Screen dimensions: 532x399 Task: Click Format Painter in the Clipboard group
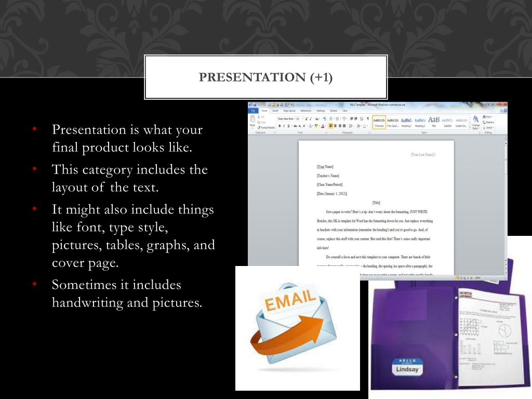(x=267, y=128)
